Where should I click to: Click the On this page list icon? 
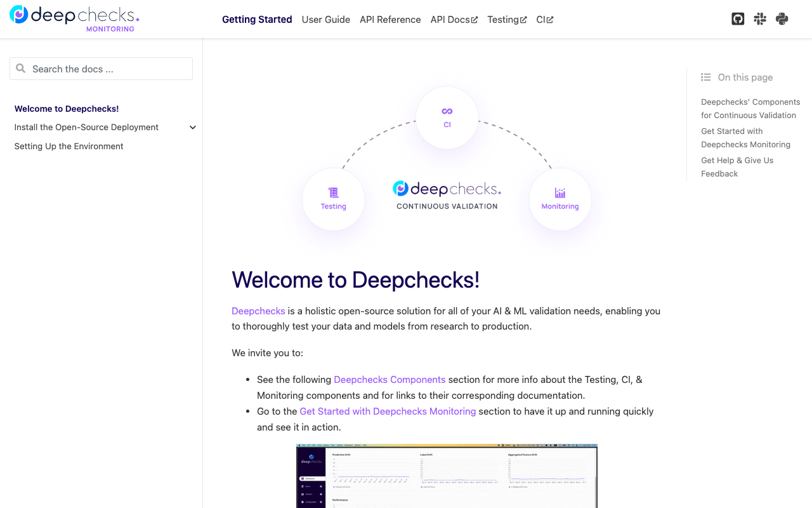(705, 77)
